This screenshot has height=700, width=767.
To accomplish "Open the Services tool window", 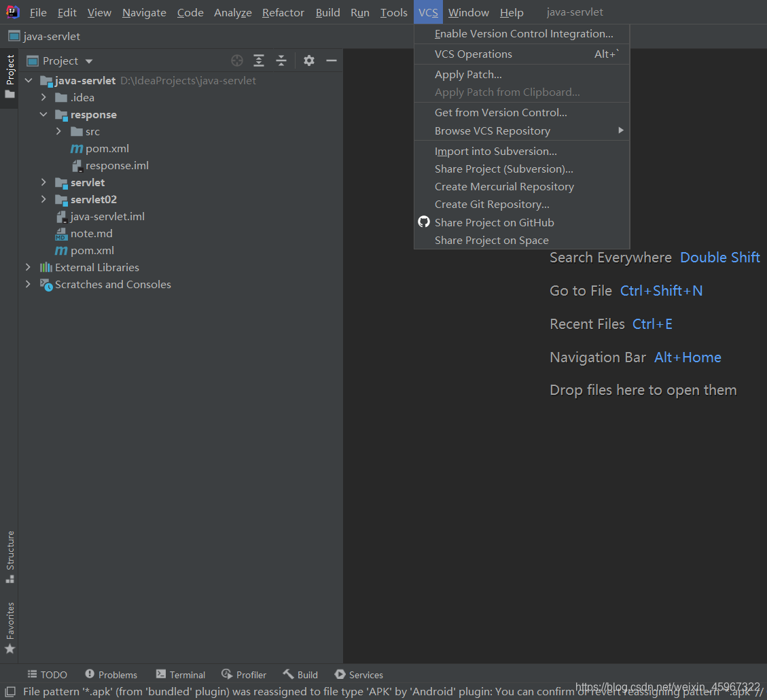I will click(359, 675).
